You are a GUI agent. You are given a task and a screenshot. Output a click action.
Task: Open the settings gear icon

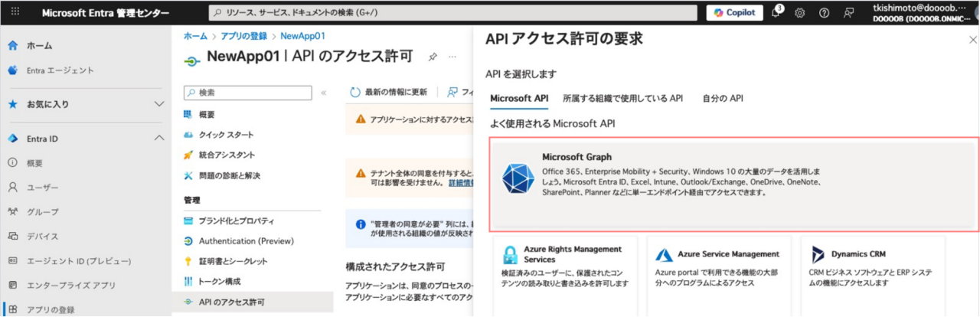(x=799, y=13)
